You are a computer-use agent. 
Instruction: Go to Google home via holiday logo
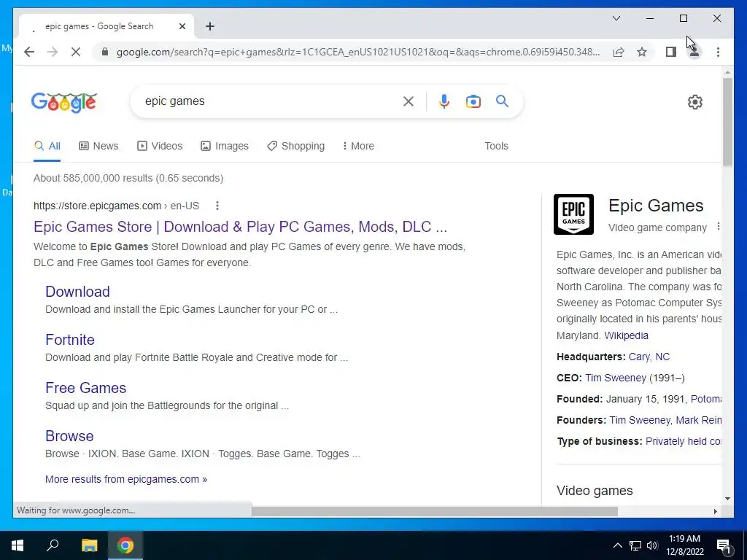coord(64,102)
